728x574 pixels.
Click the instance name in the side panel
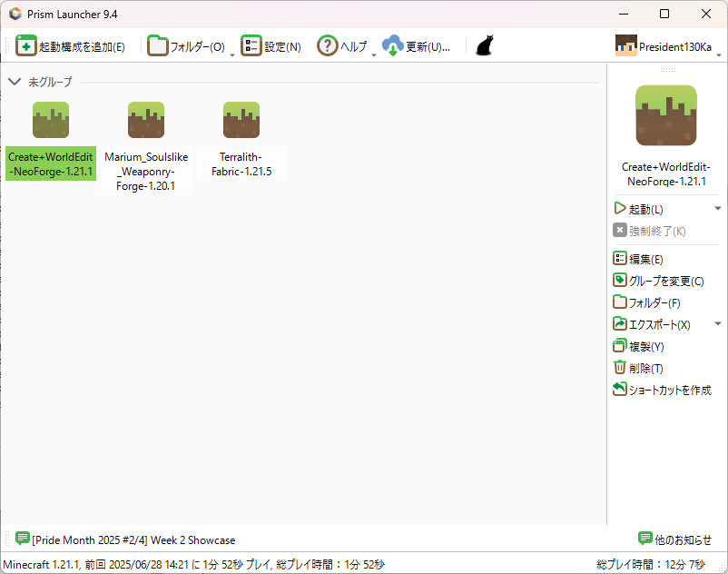(666, 174)
